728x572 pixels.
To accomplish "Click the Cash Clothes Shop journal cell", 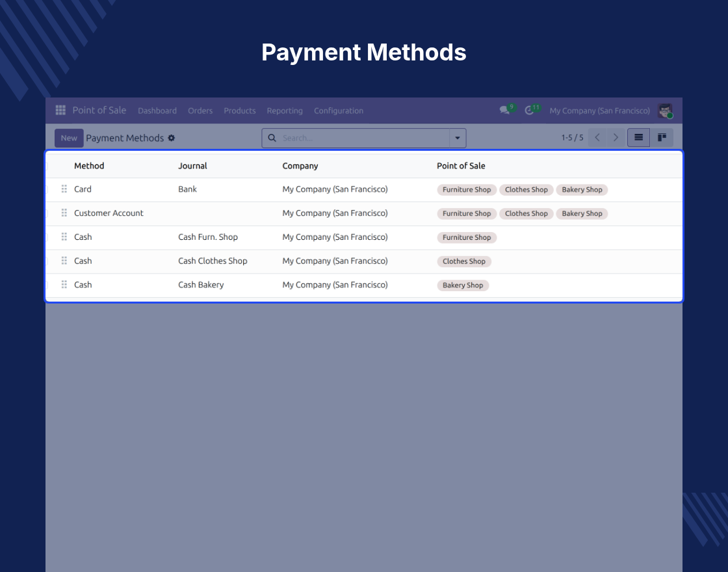I will pos(213,261).
